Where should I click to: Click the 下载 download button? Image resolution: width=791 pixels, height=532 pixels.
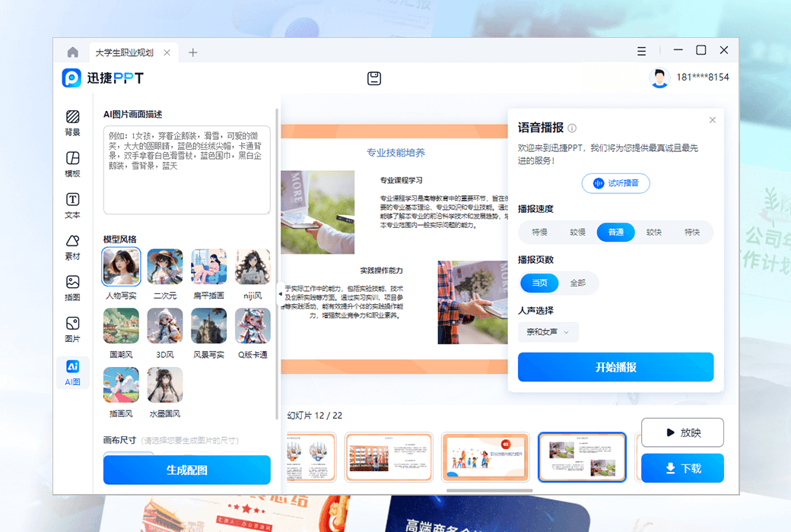point(682,468)
